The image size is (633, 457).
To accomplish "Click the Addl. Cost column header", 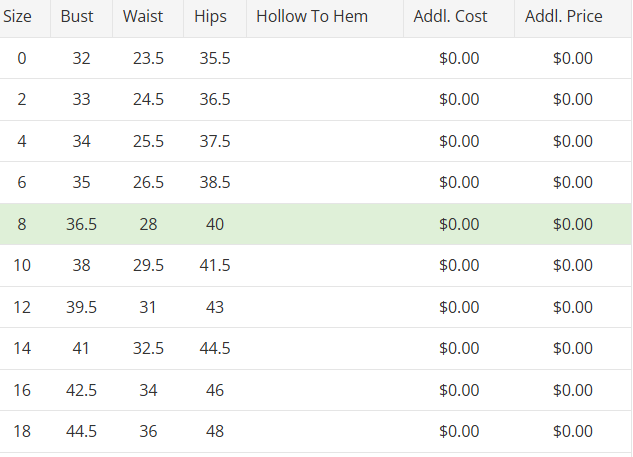I will pos(451,17).
